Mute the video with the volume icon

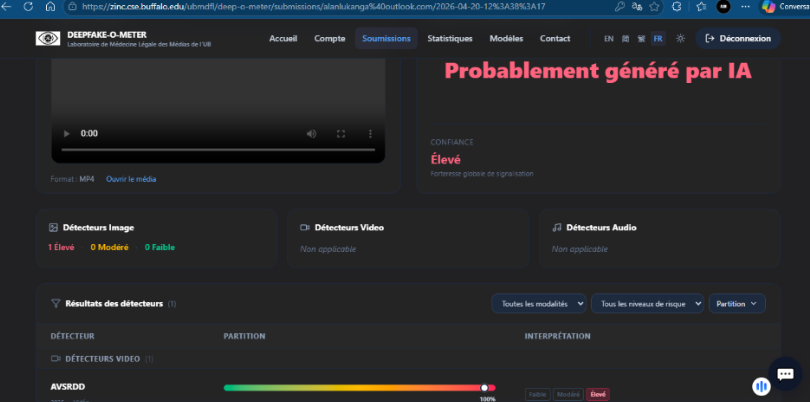coord(312,134)
